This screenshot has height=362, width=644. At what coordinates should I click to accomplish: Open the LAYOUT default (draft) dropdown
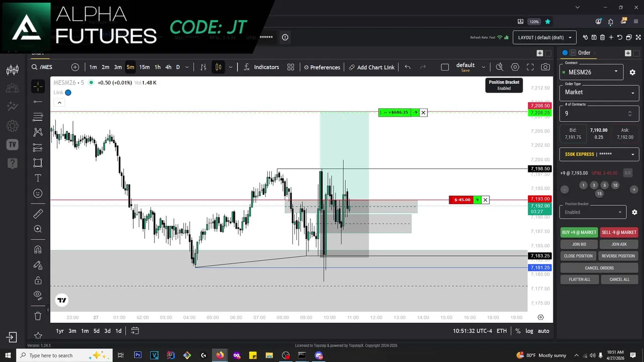(544, 37)
